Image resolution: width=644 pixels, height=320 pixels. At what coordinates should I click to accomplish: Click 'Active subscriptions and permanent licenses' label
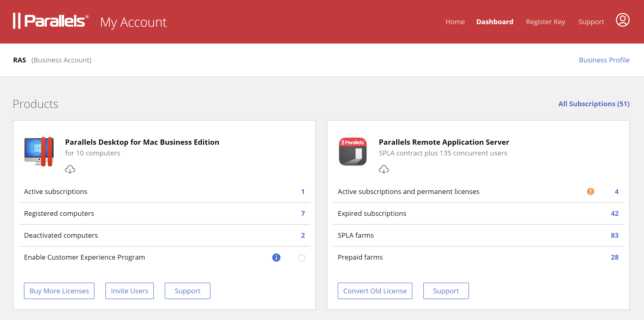coord(408,191)
